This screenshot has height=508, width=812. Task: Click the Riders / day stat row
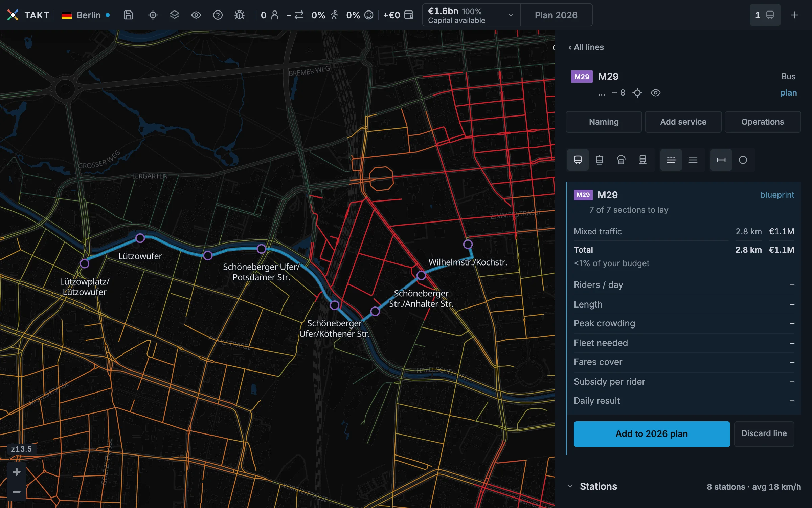[x=684, y=285]
